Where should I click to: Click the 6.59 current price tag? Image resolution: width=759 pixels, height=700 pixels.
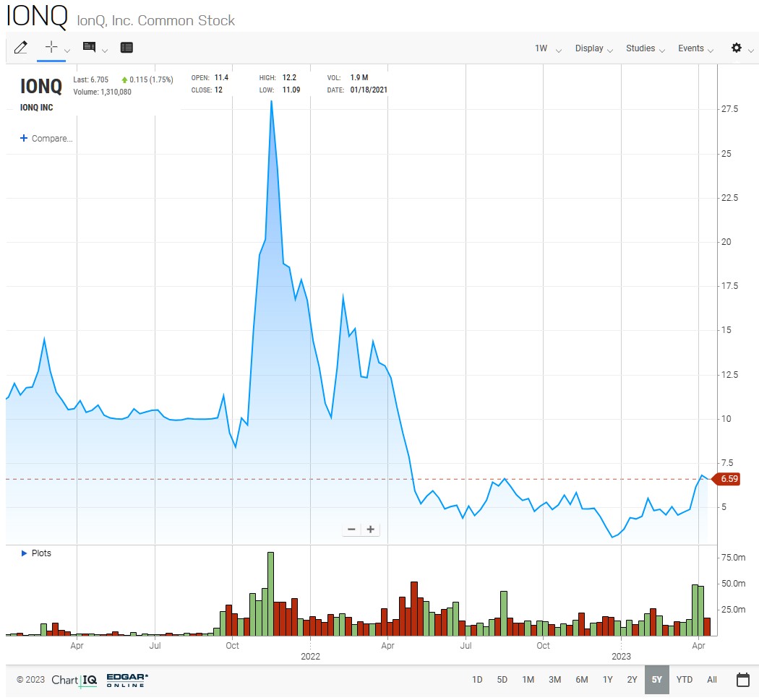[726, 479]
